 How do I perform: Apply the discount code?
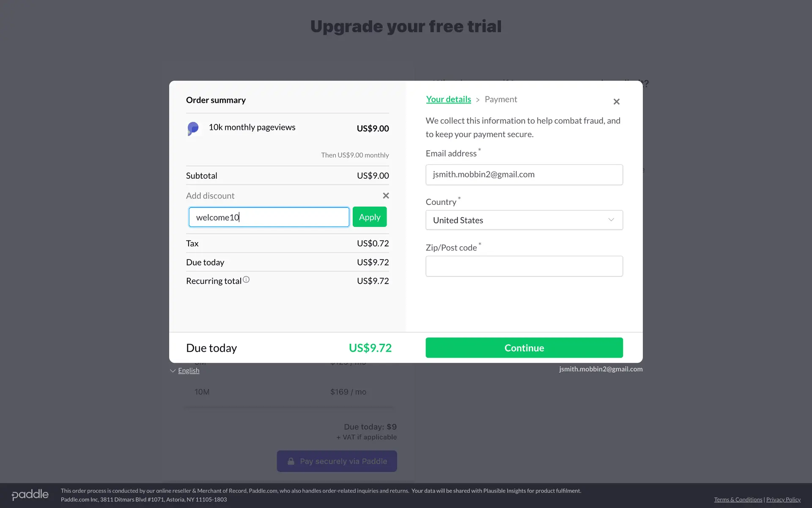[369, 217]
